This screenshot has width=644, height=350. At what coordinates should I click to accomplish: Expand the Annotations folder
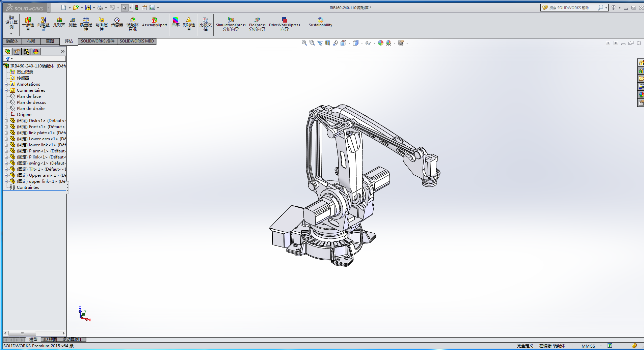tap(6, 84)
